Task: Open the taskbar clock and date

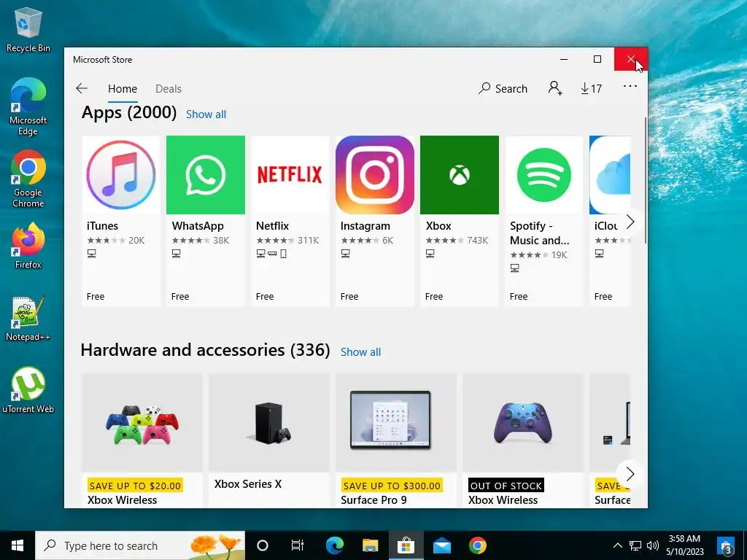Action: tap(684, 545)
